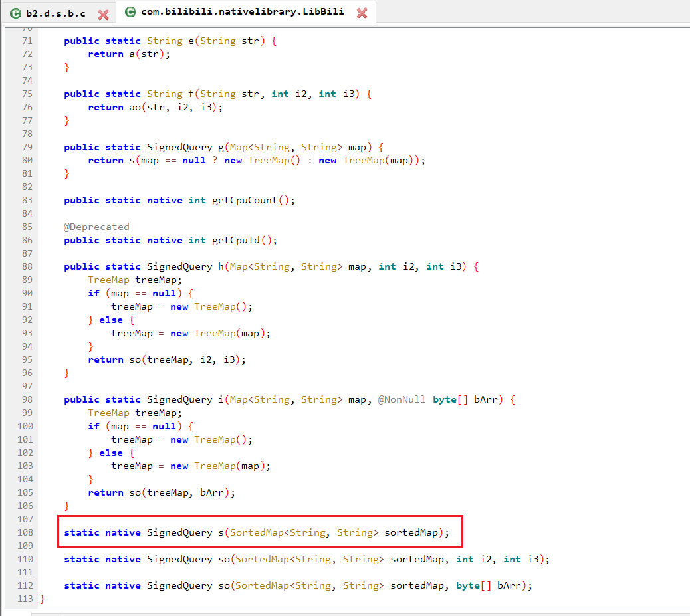Close the b2.d.s.b.c tab
Screen dimensions: 690x616
coord(104,15)
